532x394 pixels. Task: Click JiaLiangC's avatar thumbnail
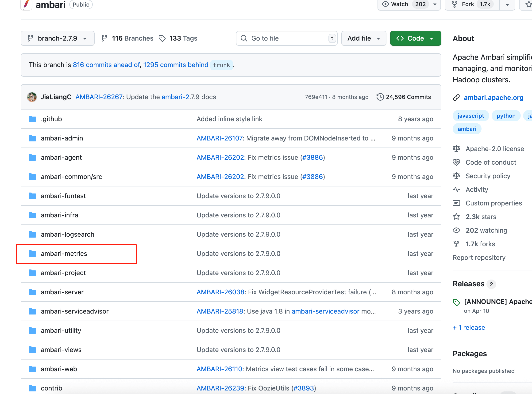32,97
